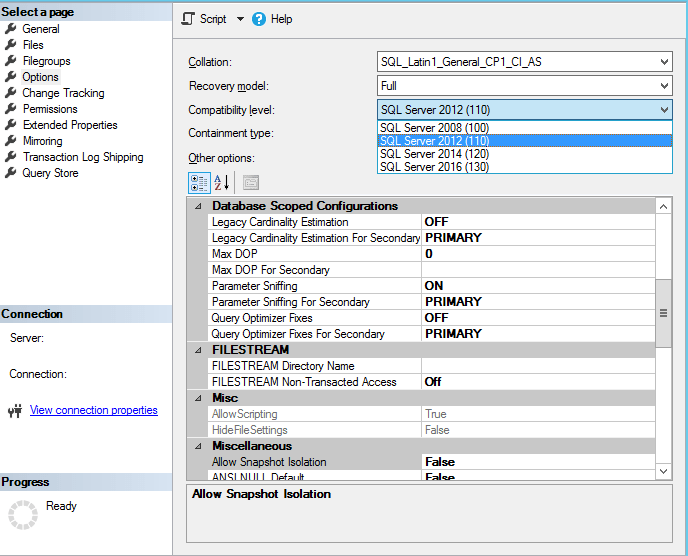688x556 pixels.
Task: Click FILESTREAM Directory Name value field
Action: (x=538, y=366)
